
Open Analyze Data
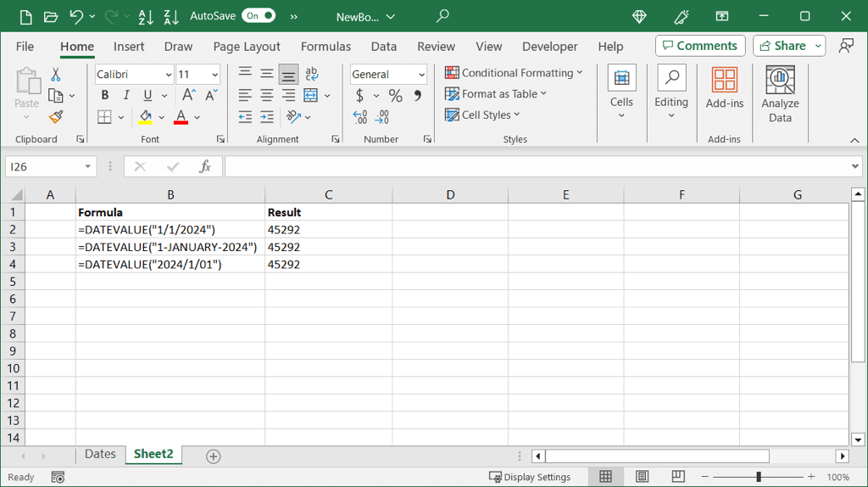pos(780,93)
